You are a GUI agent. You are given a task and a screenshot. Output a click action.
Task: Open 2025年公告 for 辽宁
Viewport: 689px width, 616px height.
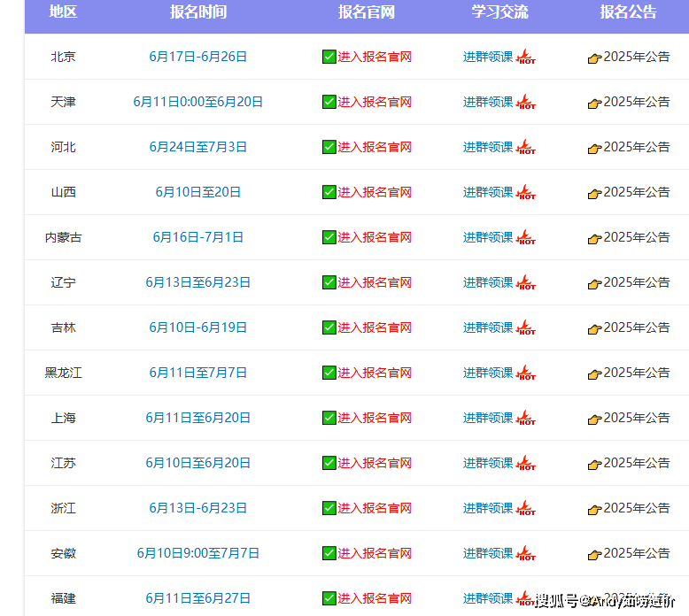637,282
